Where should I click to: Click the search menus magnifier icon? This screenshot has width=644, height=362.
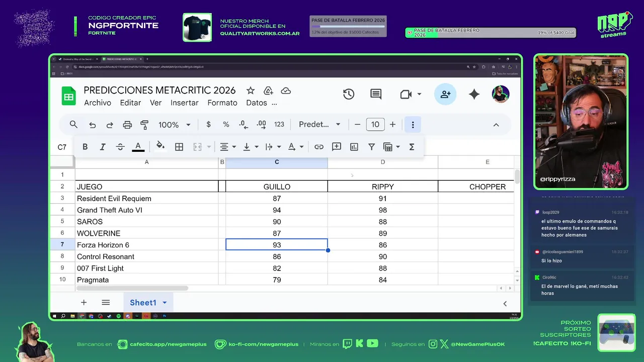click(73, 124)
